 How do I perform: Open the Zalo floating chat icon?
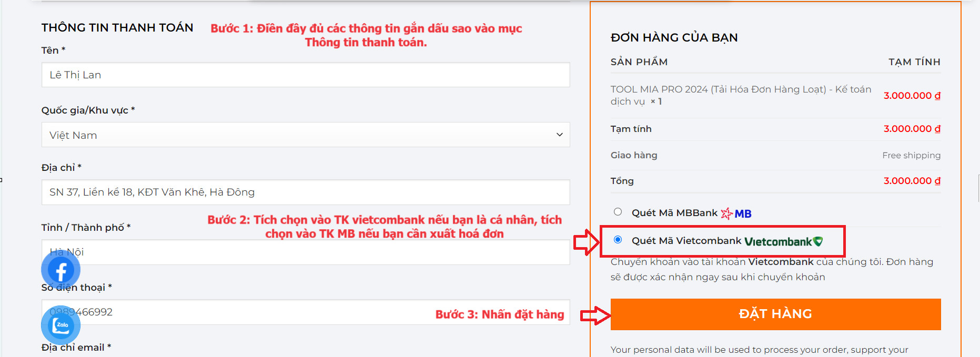(x=60, y=325)
